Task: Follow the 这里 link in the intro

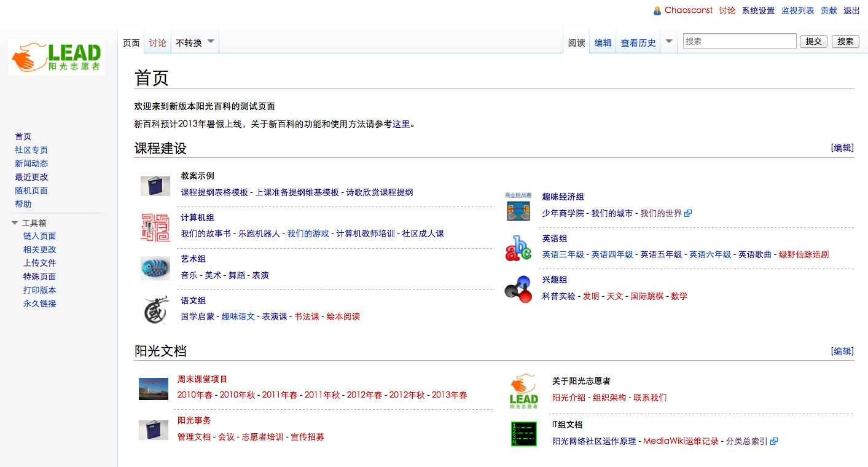Action: pyautogui.click(x=401, y=124)
